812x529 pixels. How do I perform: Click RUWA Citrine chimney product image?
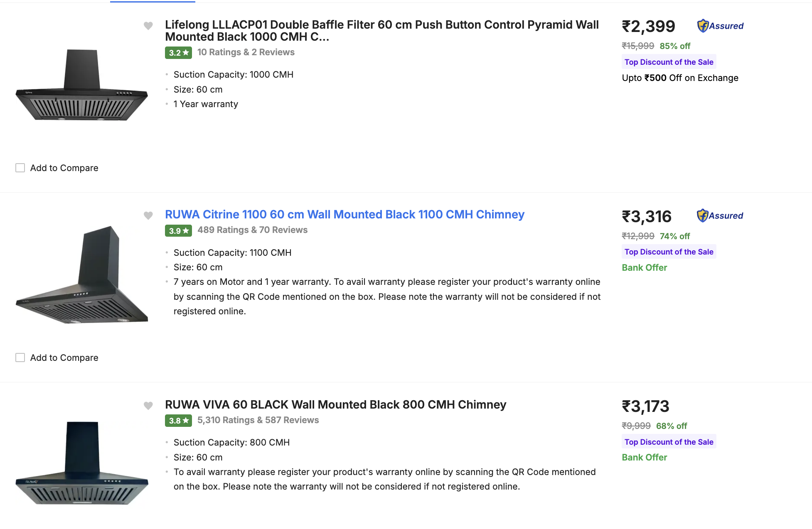click(x=82, y=275)
